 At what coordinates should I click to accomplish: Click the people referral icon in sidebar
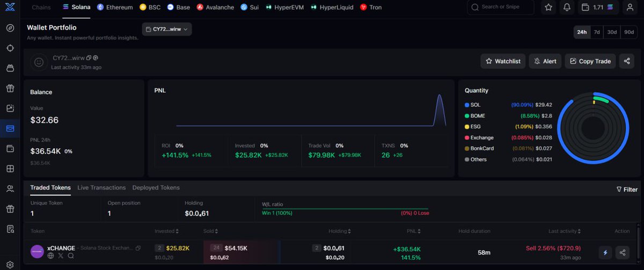coord(10,188)
